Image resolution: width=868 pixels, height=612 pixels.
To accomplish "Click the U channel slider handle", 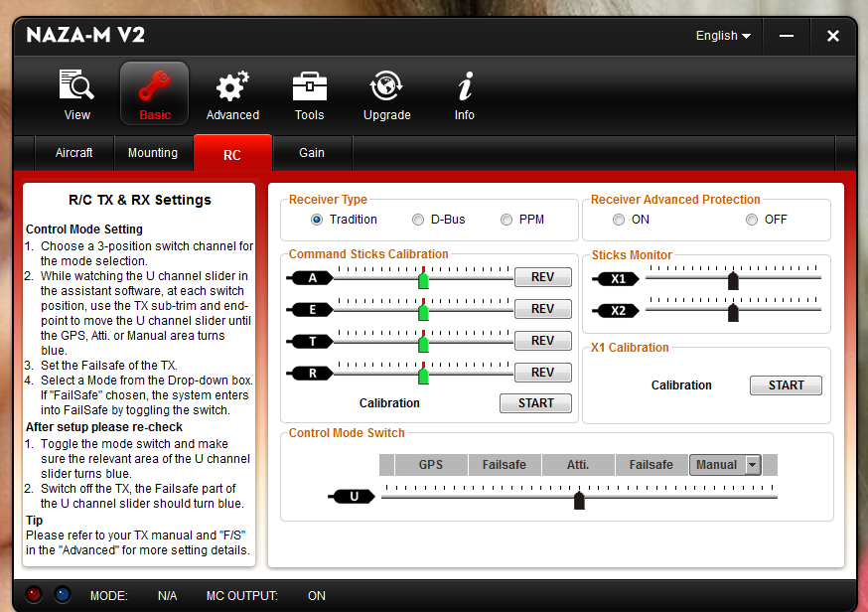I will [x=579, y=501].
